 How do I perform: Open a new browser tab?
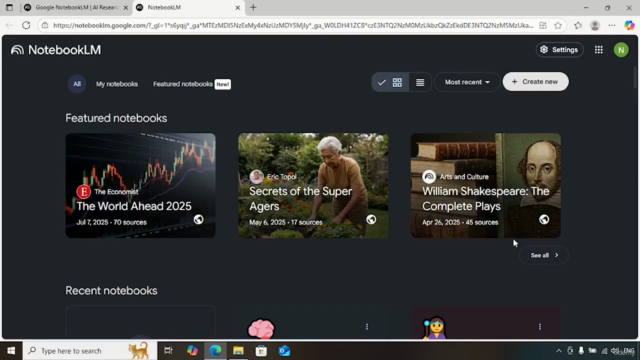(253, 7)
